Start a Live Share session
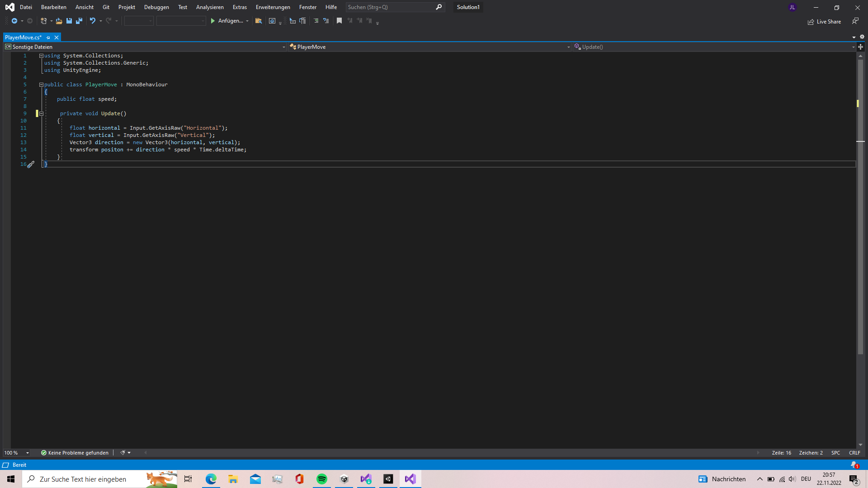Image resolution: width=868 pixels, height=488 pixels. (x=824, y=21)
